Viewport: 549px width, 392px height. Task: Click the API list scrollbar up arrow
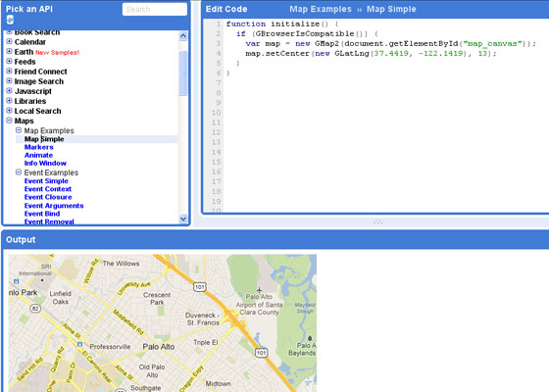click(182, 35)
